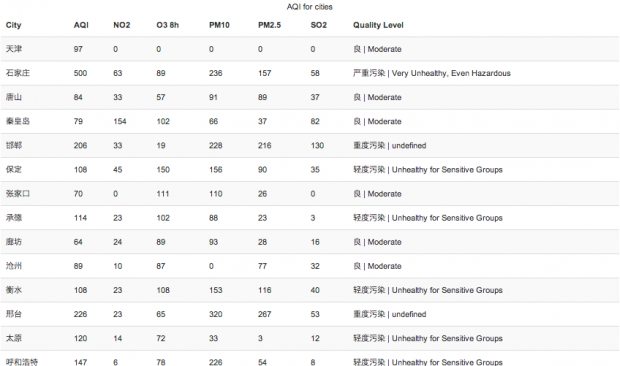Select the city name 石家庄
620x366 pixels.
click(18, 73)
